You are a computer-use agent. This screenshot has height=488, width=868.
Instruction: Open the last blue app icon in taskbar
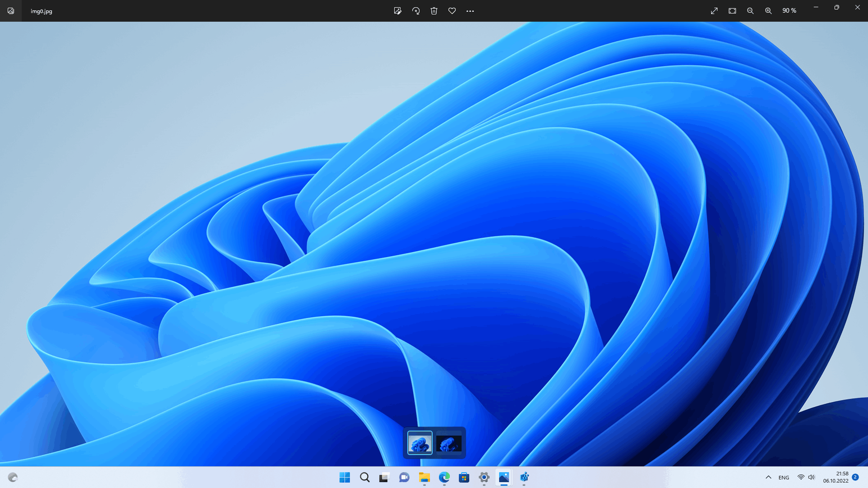524,477
